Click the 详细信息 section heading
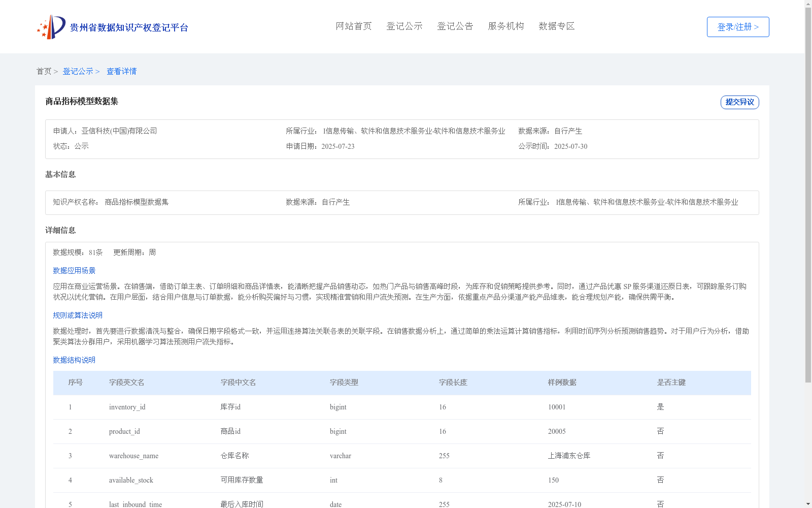The width and height of the screenshot is (812, 508). pyautogui.click(x=60, y=231)
